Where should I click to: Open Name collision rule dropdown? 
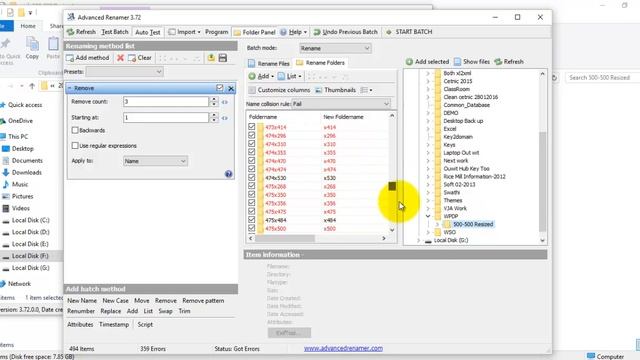tap(341, 104)
